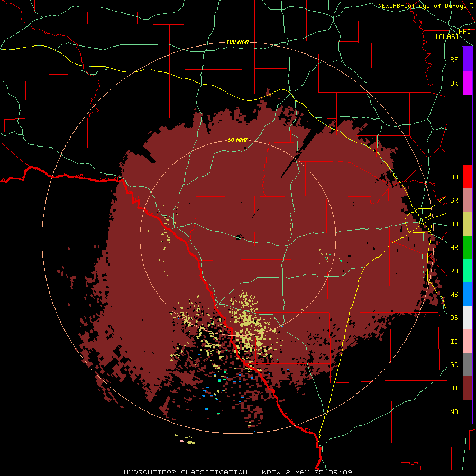Click the UK magenta legend swatch
Image resolution: width=476 pixels, height=476 pixels.
pos(467,83)
